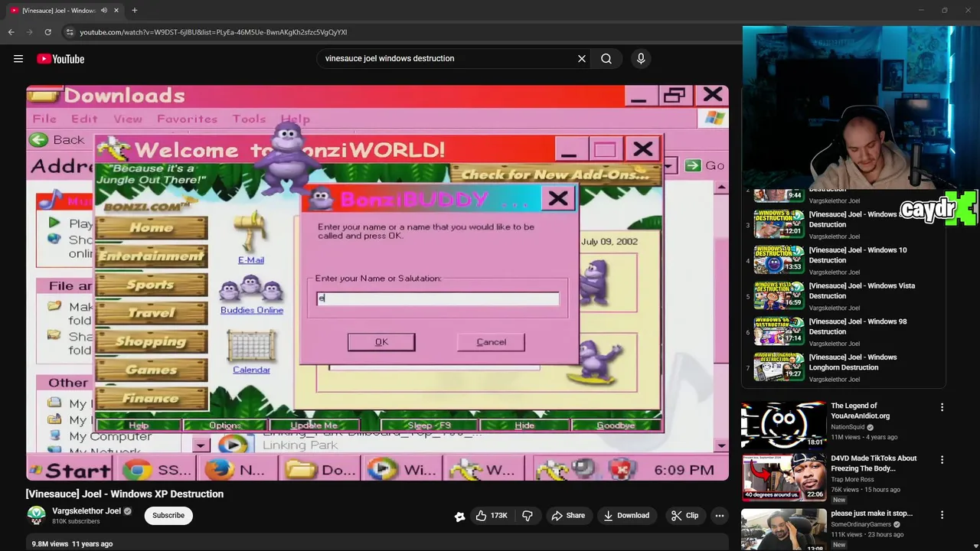Open D4VD Made TikToks video thumbnail
Screen dimensions: 980x551
tap(783, 477)
